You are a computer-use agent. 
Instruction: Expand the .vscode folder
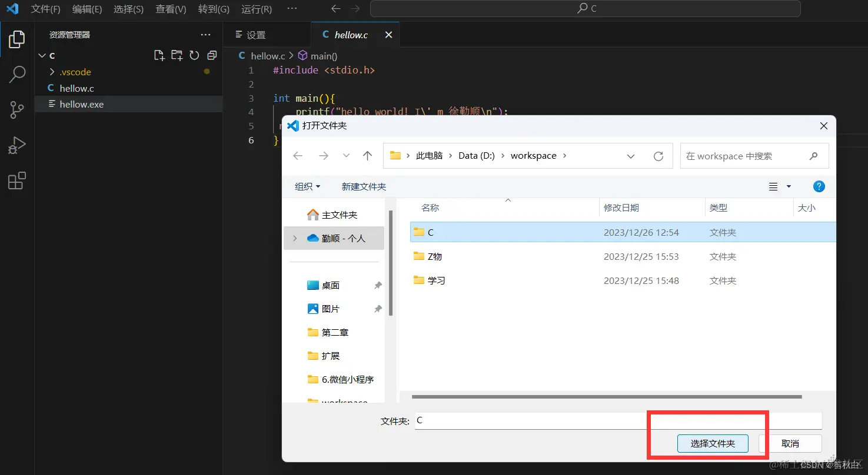pyautogui.click(x=52, y=72)
